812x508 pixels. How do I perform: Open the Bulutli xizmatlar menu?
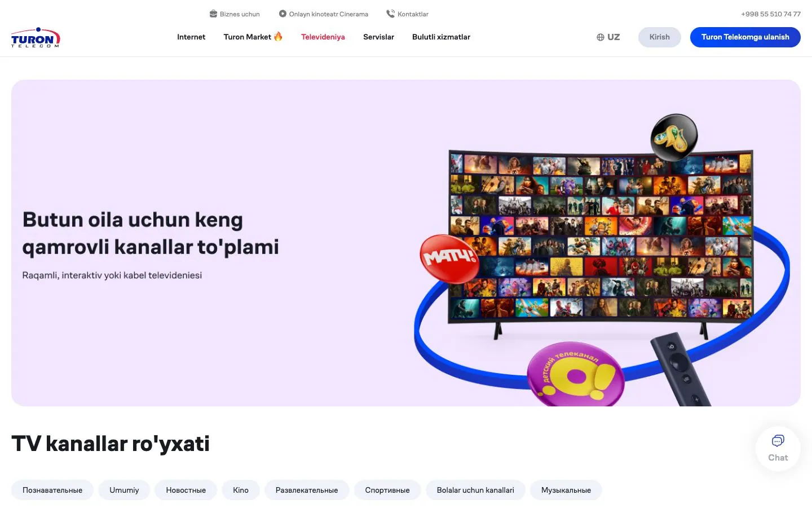click(x=441, y=37)
